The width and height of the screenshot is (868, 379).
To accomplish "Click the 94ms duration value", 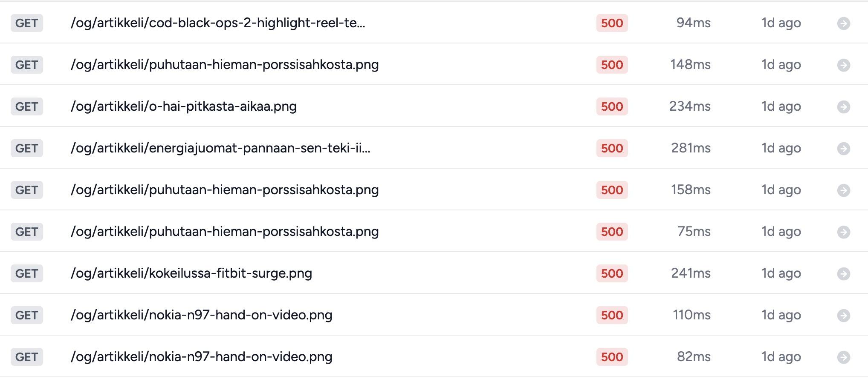I will point(693,23).
